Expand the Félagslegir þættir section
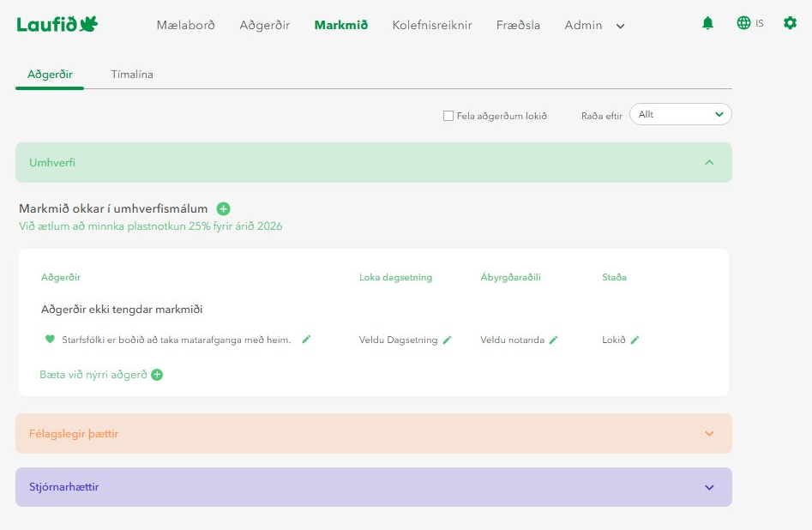 click(708, 434)
